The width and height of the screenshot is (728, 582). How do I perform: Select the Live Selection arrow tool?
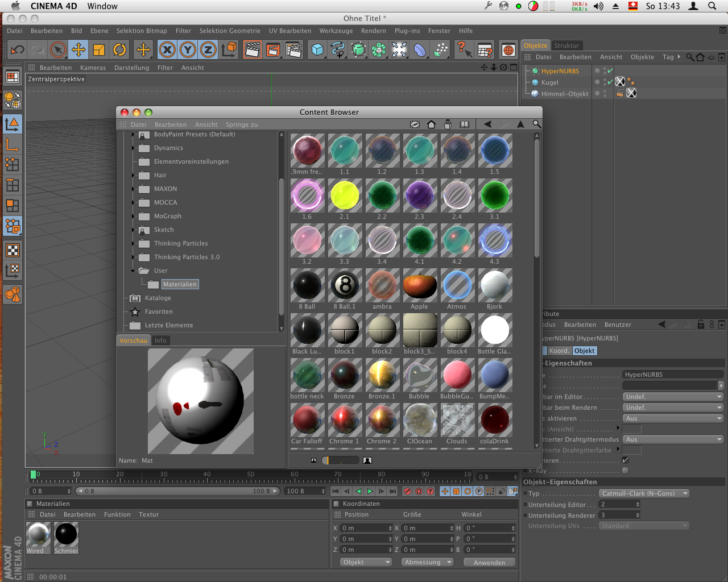coord(58,50)
